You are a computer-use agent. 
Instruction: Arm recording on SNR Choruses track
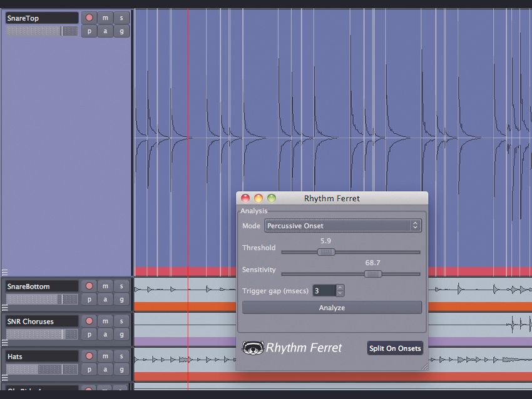tap(90, 321)
